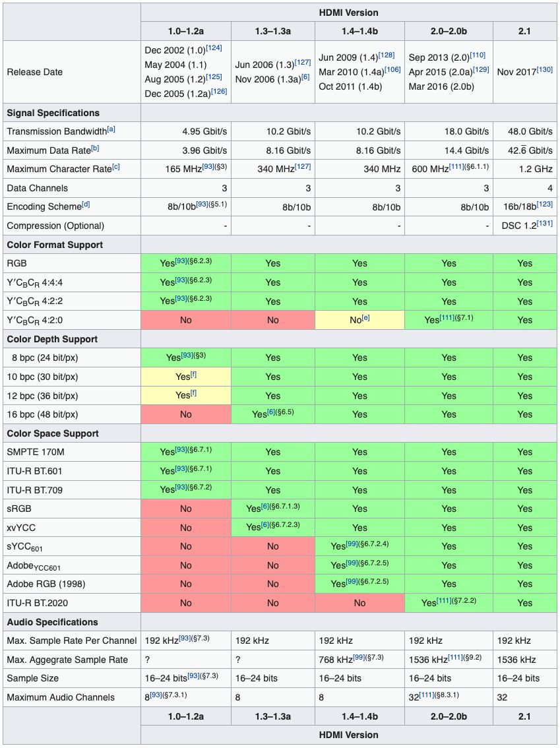Image resolution: width=560 pixels, height=748 pixels.
Task: Click reference 131 beside DSC 1.2
Action: 545,223
